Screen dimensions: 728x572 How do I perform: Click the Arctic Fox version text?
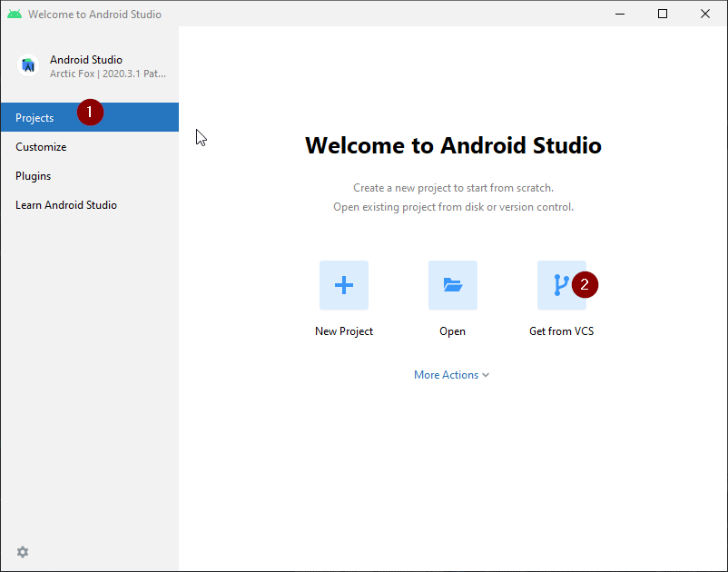coord(108,74)
